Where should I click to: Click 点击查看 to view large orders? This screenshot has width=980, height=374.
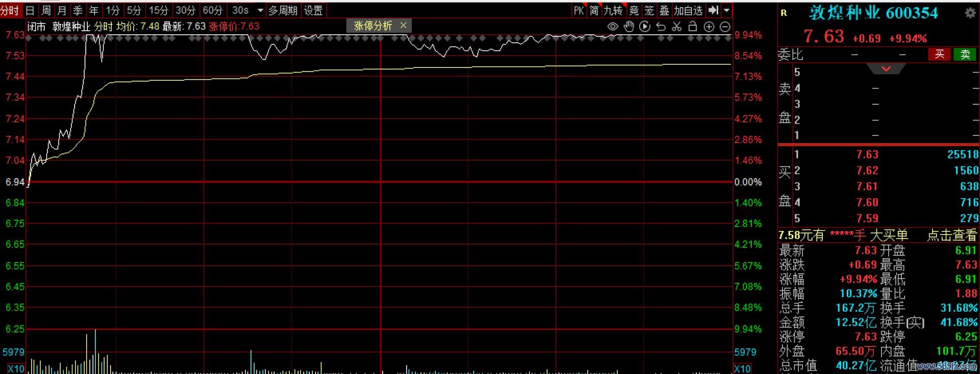click(x=952, y=235)
